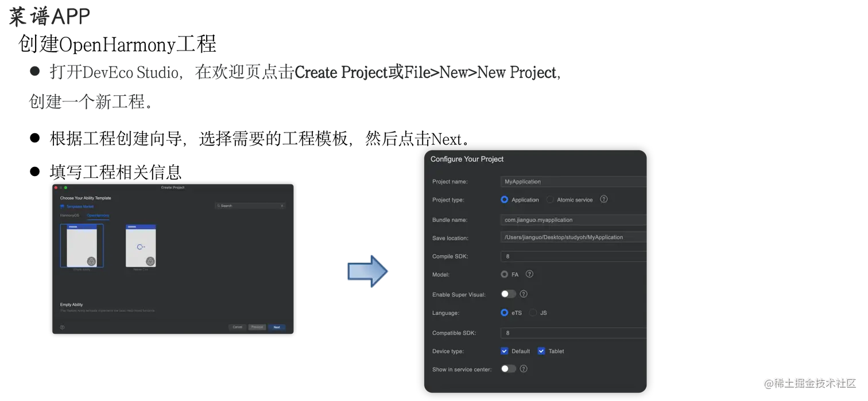Viewport: 868px width, 401px height.
Task: Click the 'Choose Your Ability Template' heading
Action: point(86,198)
